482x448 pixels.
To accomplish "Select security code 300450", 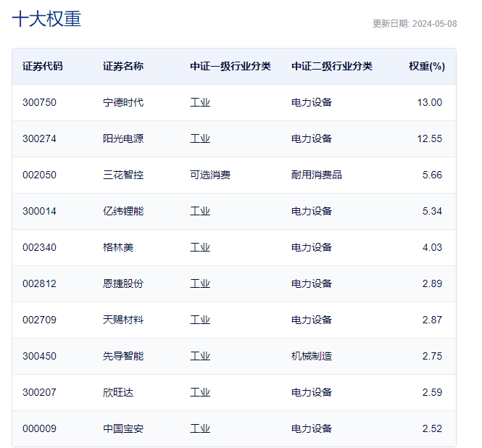I will (39, 357).
